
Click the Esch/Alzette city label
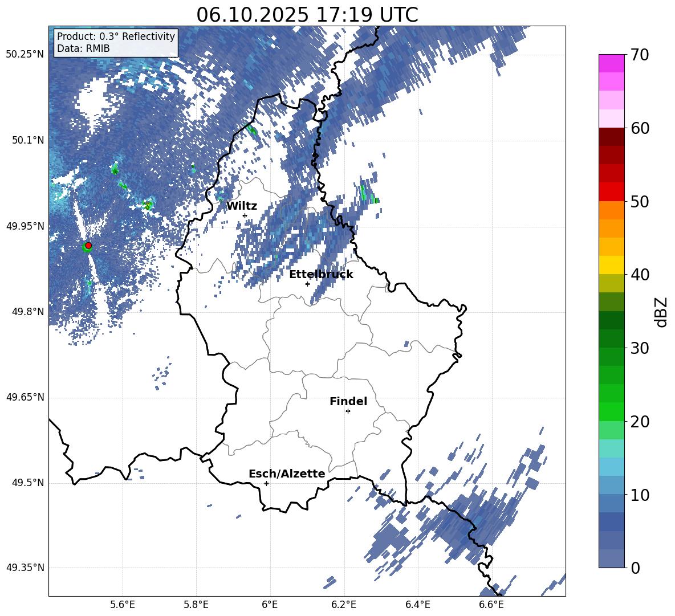(287, 474)
